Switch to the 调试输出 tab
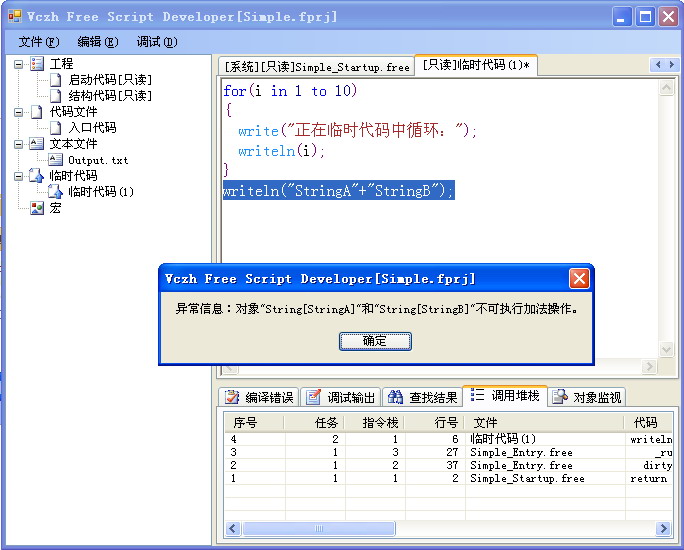Image resolution: width=684 pixels, height=550 pixels. click(x=341, y=397)
